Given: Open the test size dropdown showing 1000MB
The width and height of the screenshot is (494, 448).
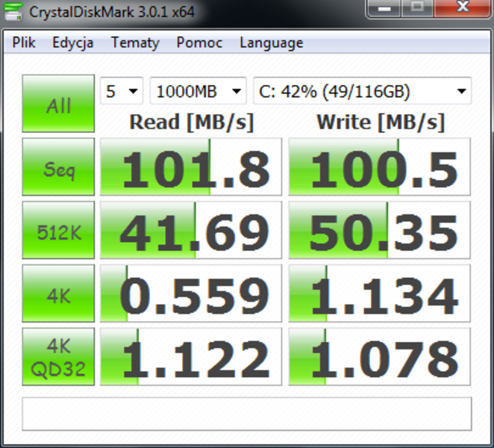Looking at the screenshot, I should tap(198, 91).
